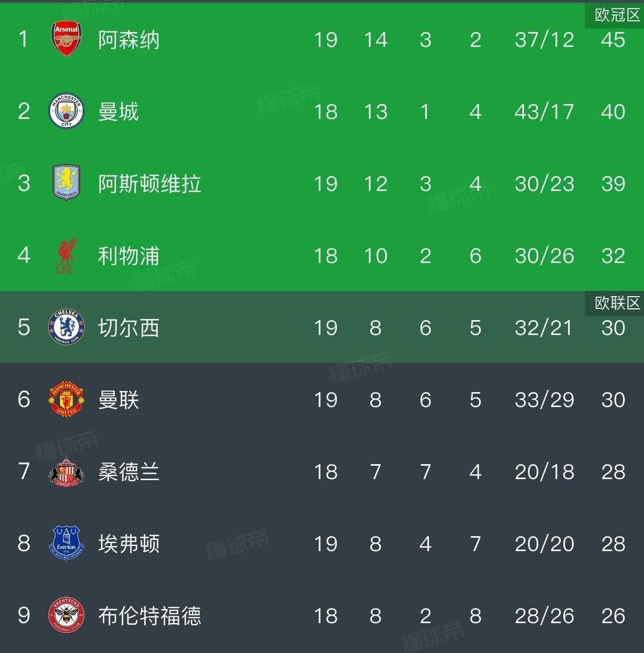Image resolution: width=644 pixels, height=653 pixels.
Task: Tap the 切尔西 team name
Action: point(129,328)
